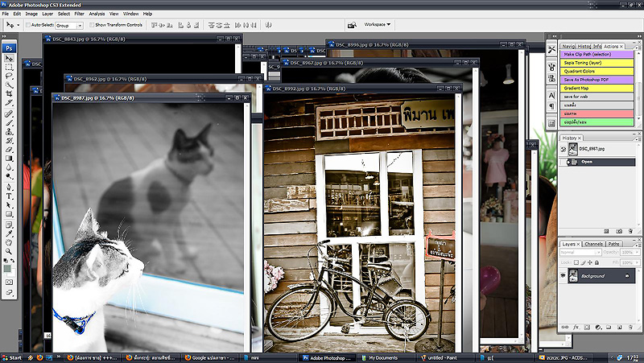Image resolution: width=644 pixels, height=363 pixels.
Task: Toggle Quick Mask mode in toolbox
Action: [9, 283]
